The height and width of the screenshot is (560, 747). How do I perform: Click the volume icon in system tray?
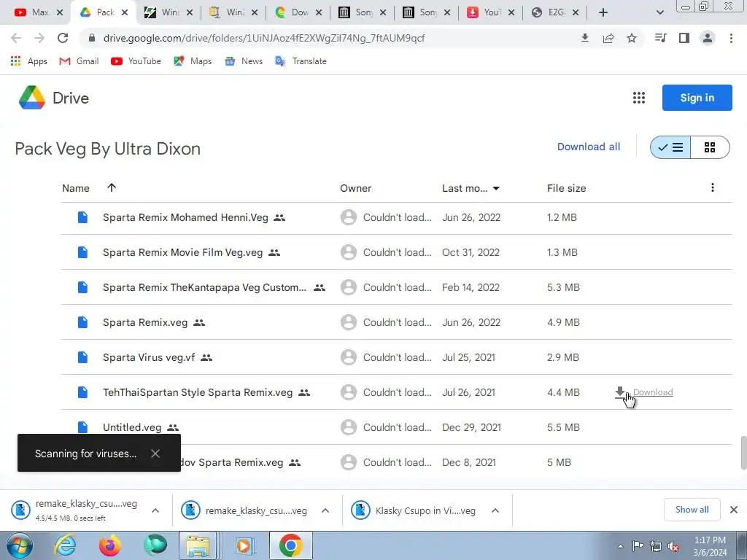pyautogui.click(x=673, y=546)
